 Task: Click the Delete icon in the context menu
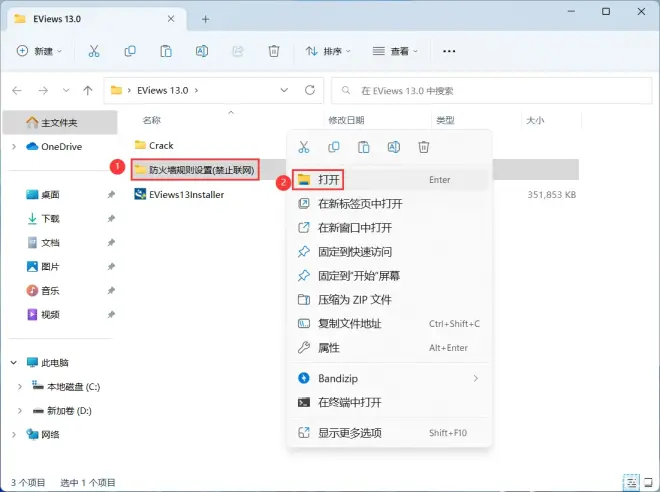point(423,147)
